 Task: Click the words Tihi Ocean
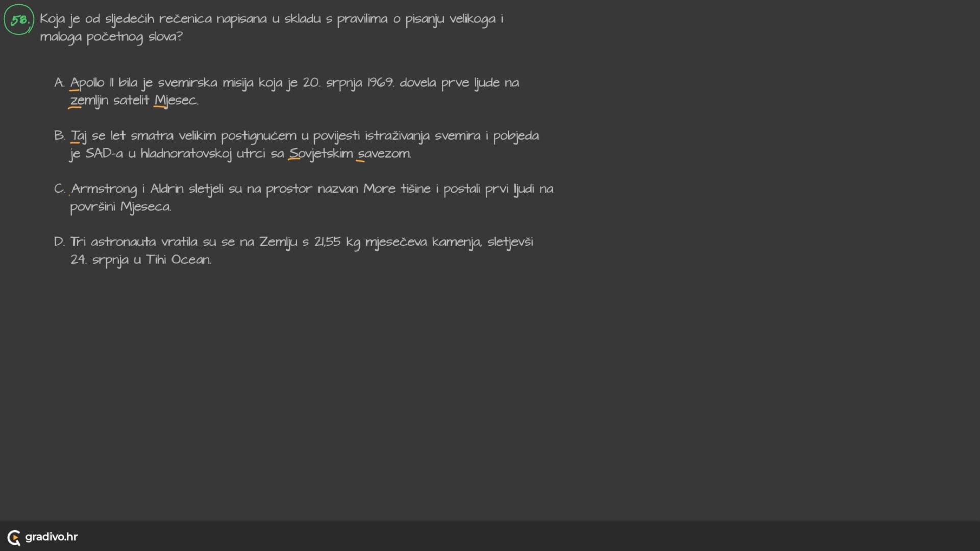click(x=178, y=260)
